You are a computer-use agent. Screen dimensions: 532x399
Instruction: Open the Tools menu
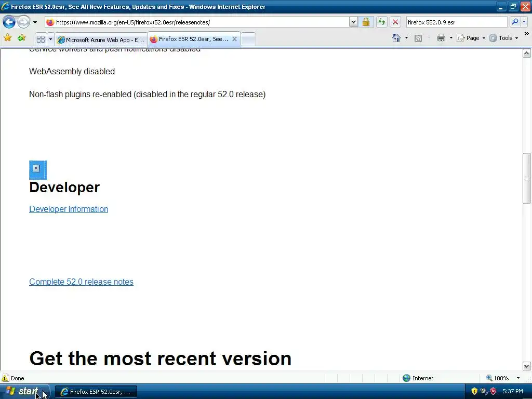503,38
